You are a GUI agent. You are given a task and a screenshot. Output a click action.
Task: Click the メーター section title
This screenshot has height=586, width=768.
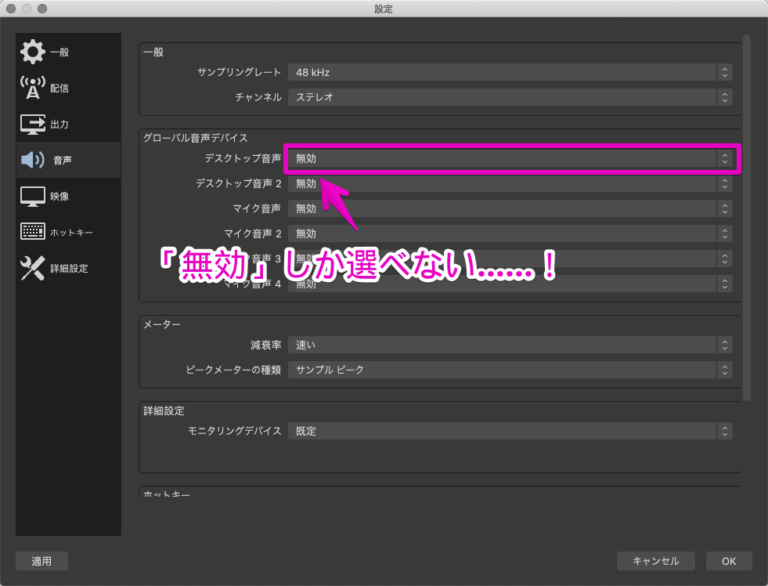coord(162,324)
